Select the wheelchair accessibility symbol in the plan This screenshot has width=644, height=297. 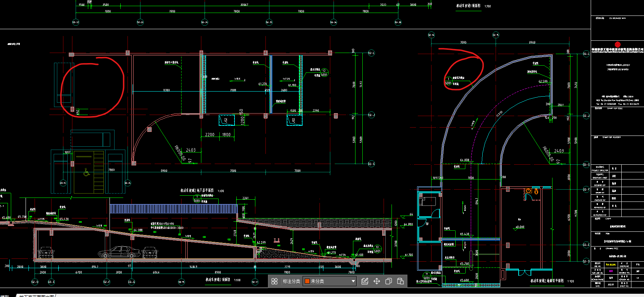86,172
